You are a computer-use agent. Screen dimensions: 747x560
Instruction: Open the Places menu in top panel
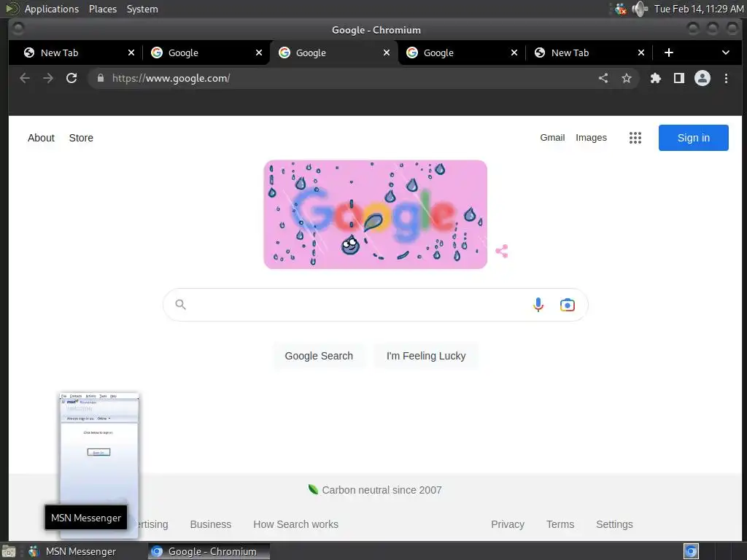point(102,9)
